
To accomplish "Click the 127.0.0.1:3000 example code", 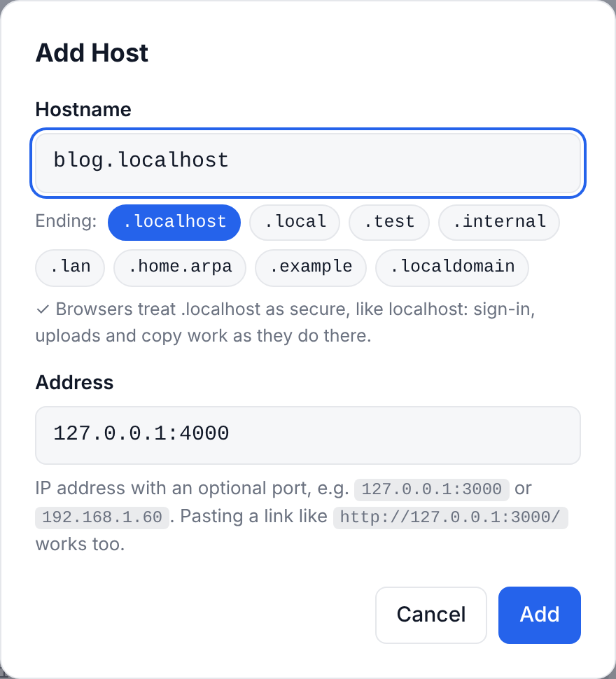I will 432,489.
